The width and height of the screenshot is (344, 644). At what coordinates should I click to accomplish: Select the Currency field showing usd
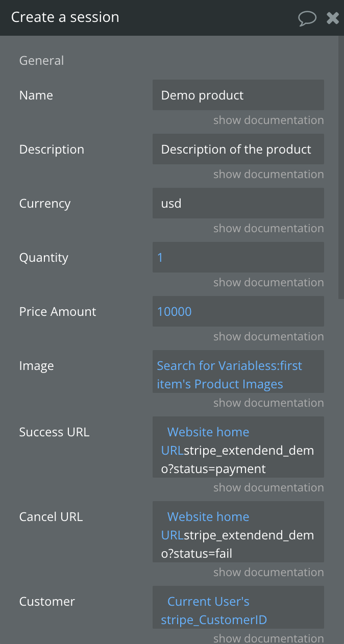(238, 203)
